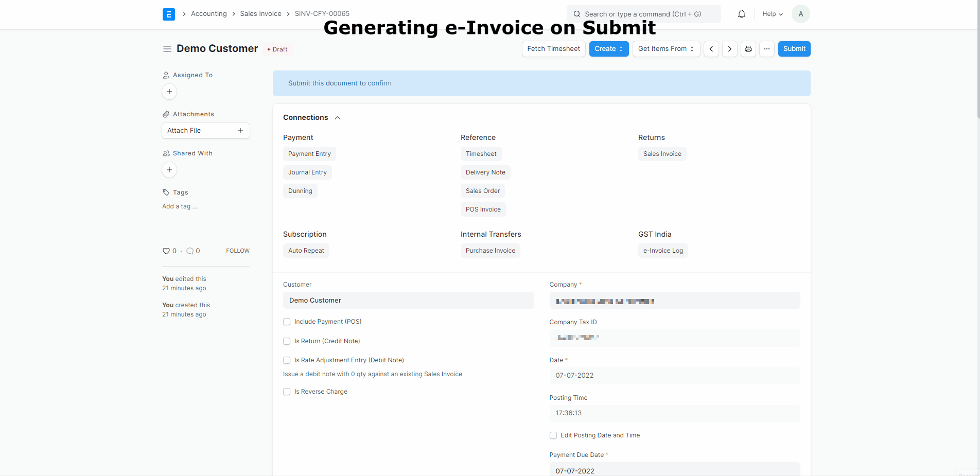Open SINV-CFY-00065 breadcrumb

point(322,14)
